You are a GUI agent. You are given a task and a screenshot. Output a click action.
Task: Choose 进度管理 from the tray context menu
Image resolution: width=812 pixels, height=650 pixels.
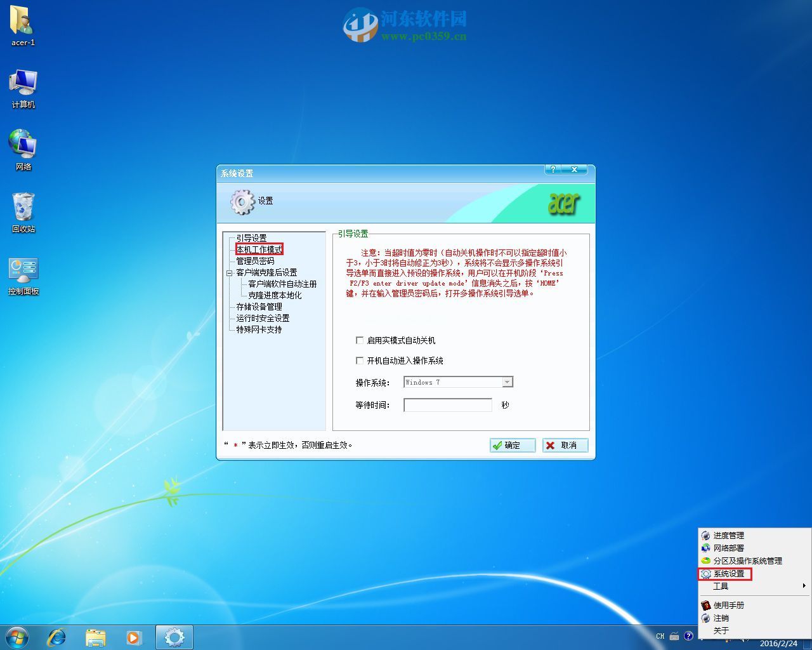click(728, 536)
